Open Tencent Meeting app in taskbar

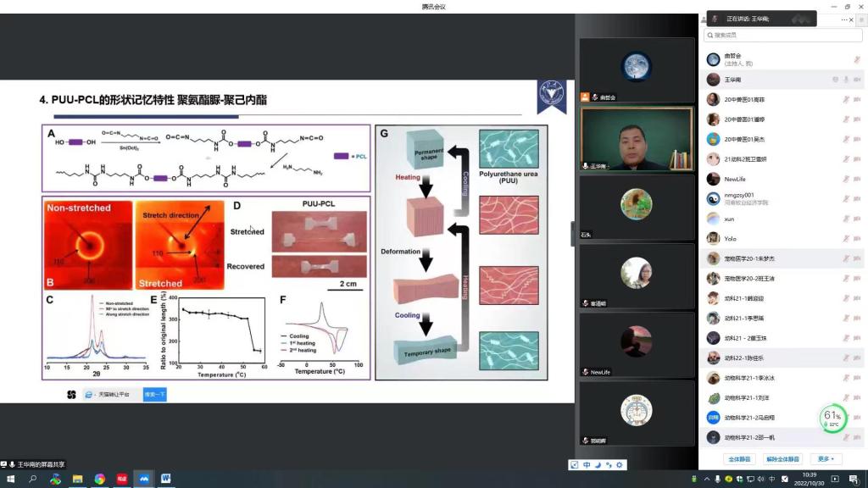[143, 479]
